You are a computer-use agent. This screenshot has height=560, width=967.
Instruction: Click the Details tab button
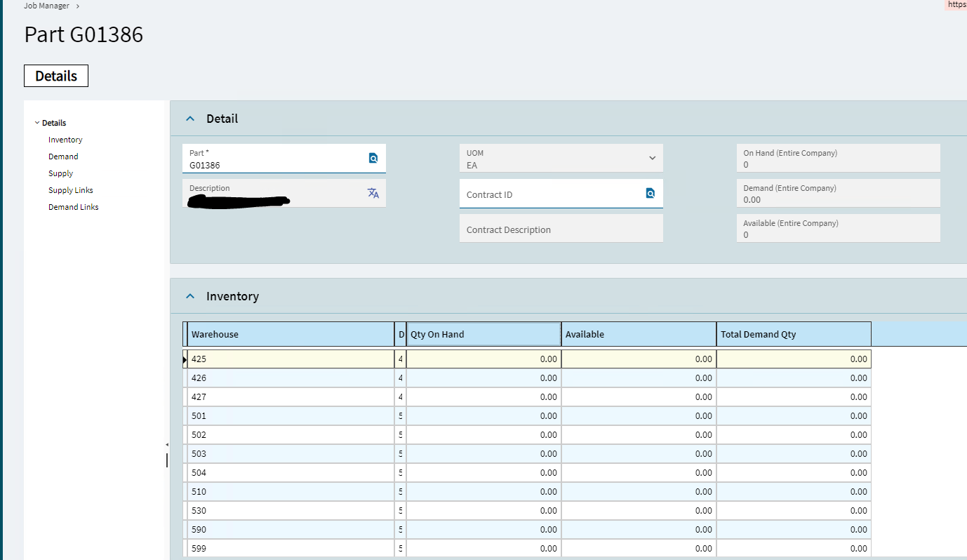(x=56, y=76)
